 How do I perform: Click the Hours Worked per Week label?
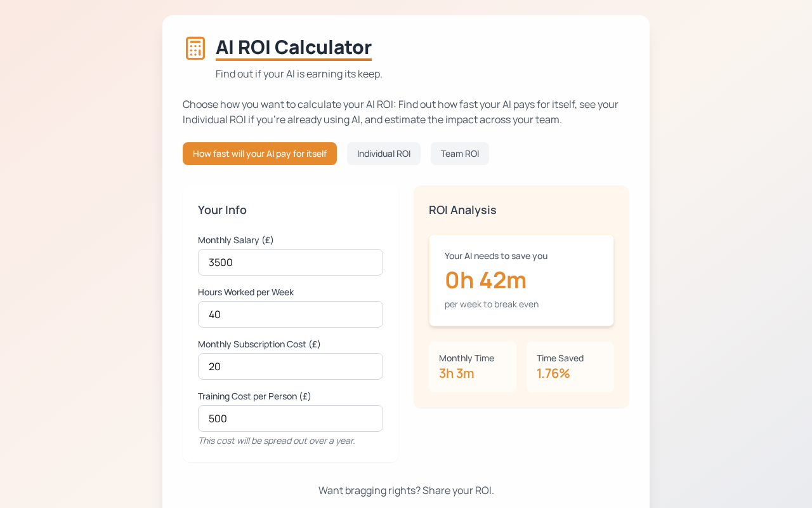click(246, 292)
